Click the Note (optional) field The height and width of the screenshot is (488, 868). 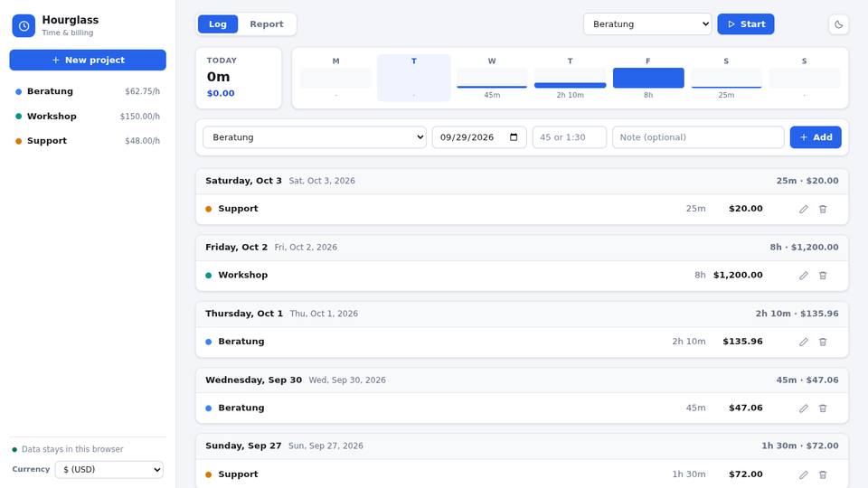[698, 137]
